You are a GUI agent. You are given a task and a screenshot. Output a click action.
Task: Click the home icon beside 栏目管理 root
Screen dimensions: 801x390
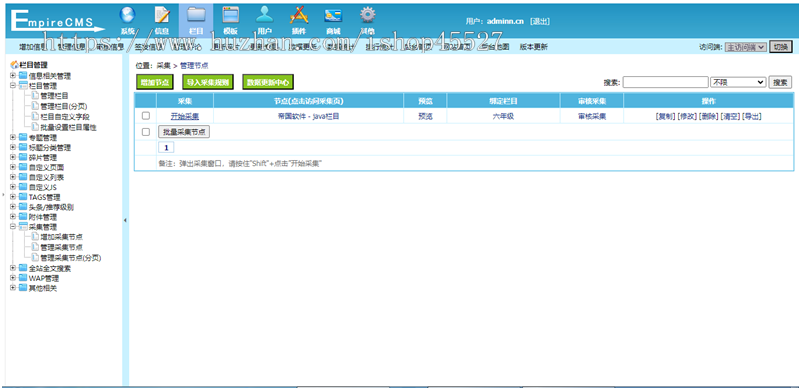(14, 65)
